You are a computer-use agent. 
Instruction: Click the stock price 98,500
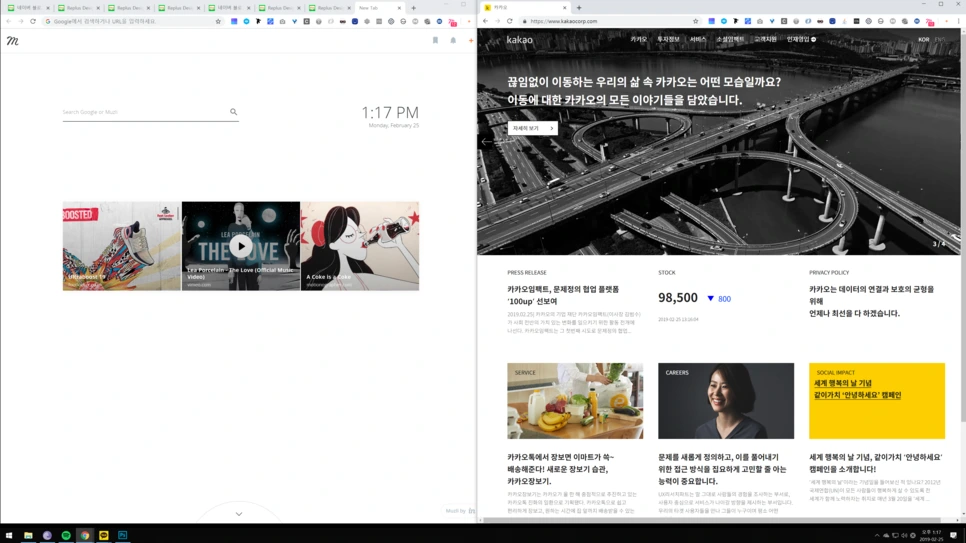(x=678, y=298)
